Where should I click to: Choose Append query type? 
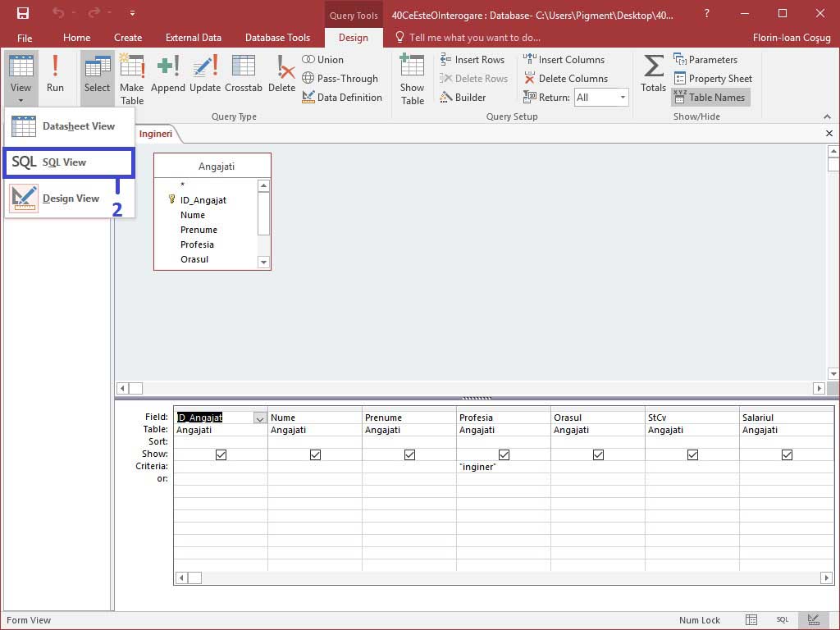click(x=167, y=73)
